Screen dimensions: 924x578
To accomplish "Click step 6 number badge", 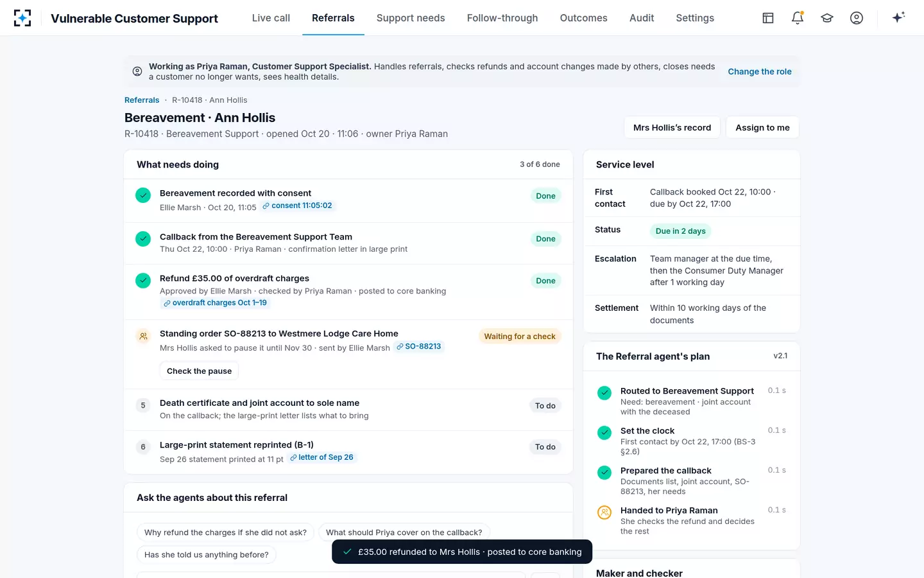I will click(143, 447).
